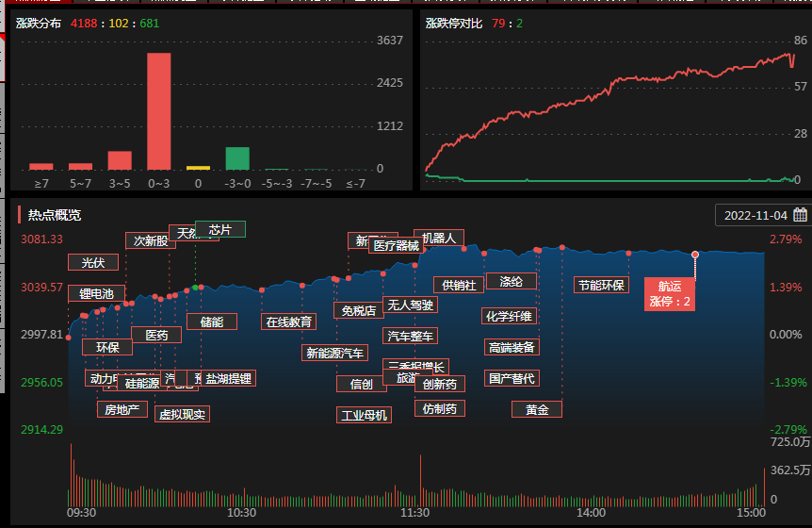The image size is (812, 528).
Task: Select the 无人驾驶 hotspot label
Action: (x=410, y=305)
